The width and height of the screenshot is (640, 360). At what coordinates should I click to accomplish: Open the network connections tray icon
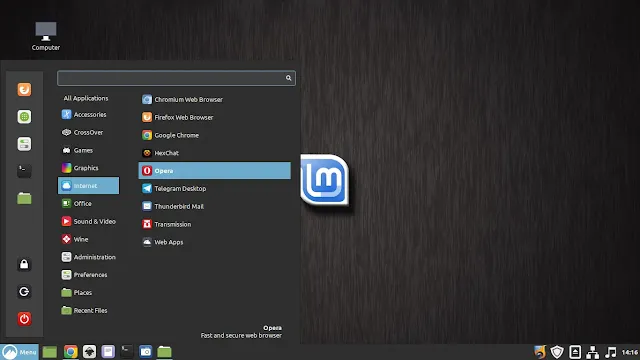(593, 352)
